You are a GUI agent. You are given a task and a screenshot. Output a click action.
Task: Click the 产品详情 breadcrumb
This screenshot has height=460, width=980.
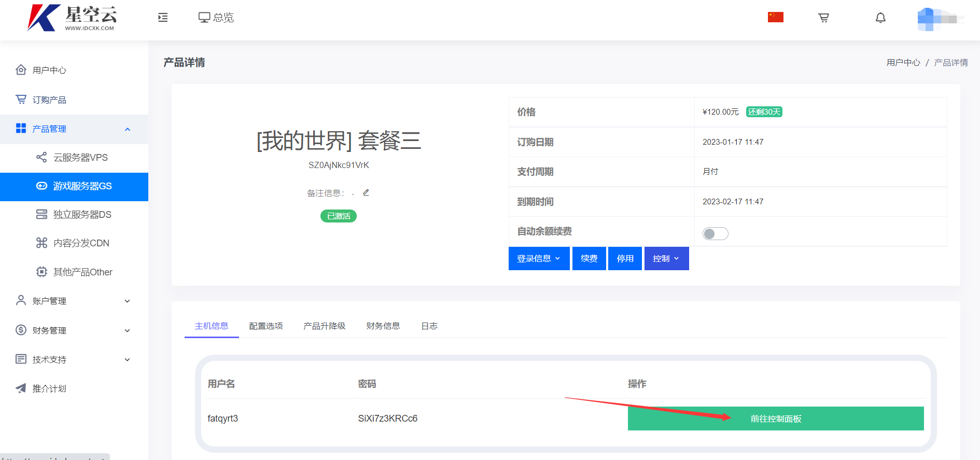[x=951, y=62]
